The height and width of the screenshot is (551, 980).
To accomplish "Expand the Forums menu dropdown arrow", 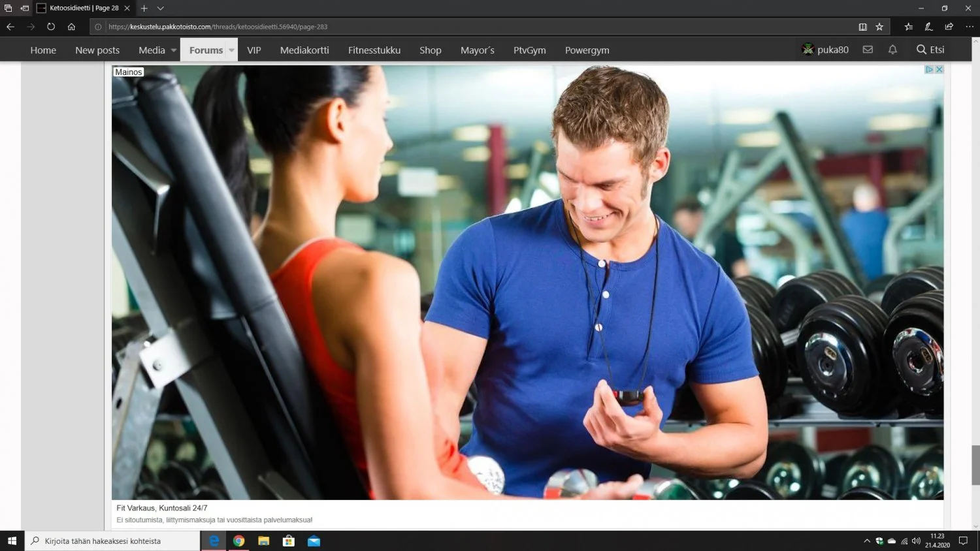I will 231,50.
